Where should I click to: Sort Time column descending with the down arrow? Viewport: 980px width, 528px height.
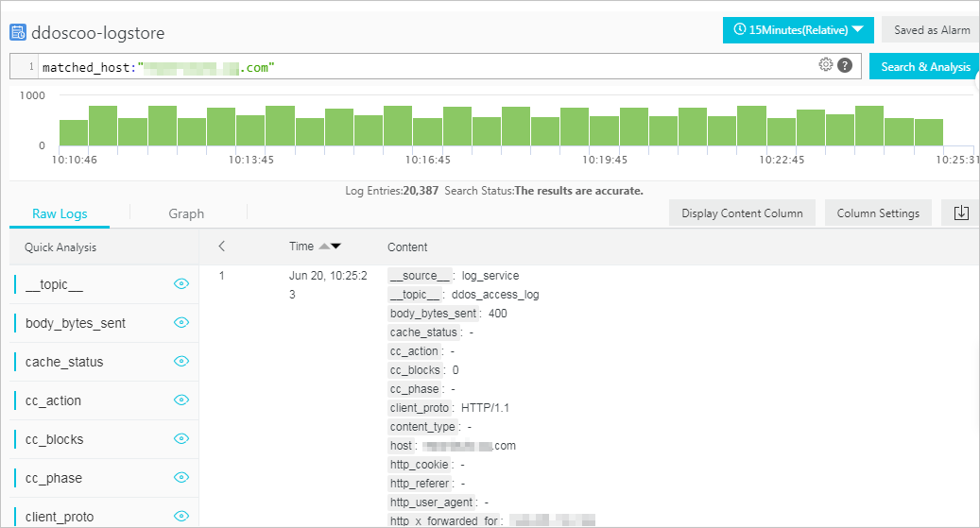point(335,247)
